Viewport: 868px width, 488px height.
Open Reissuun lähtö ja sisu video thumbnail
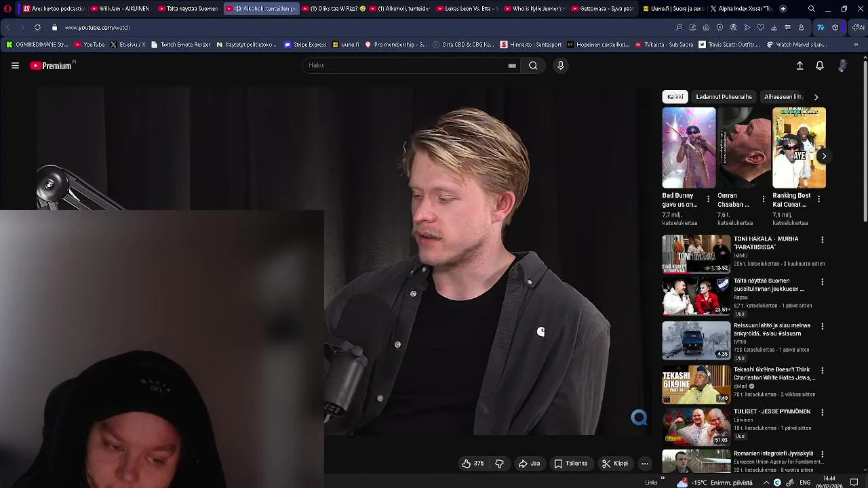click(x=696, y=340)
